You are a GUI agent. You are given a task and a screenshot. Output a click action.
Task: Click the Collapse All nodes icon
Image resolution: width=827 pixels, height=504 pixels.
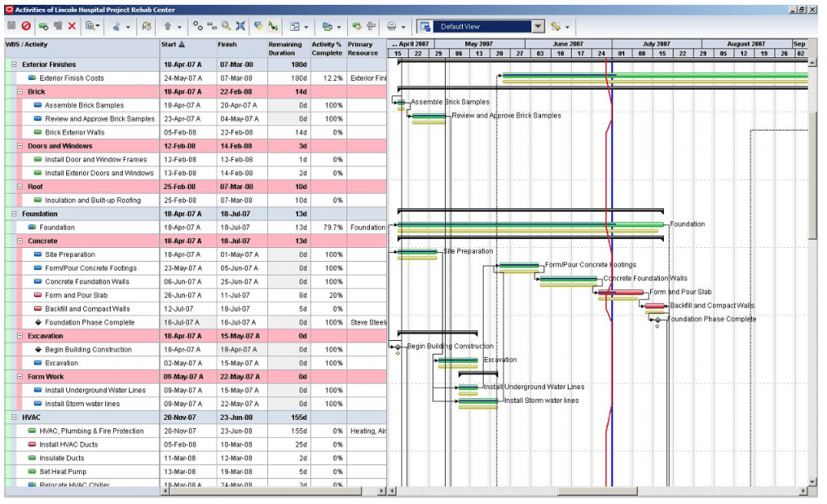pos(212,26)
